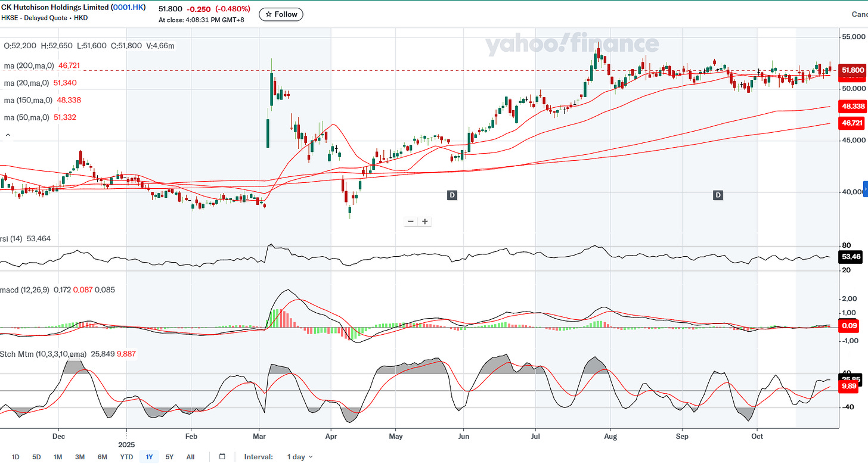Screen dimensions: 868x467
Task: Click the 53.46 RSI axis tag
Action: (851, 257)
